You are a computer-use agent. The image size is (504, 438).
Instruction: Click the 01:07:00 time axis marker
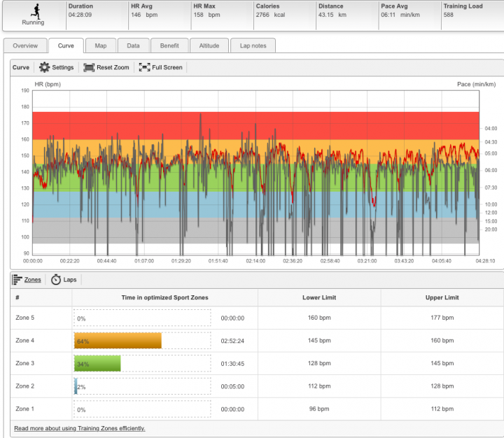pyautogui.click(x=144, y=261)
